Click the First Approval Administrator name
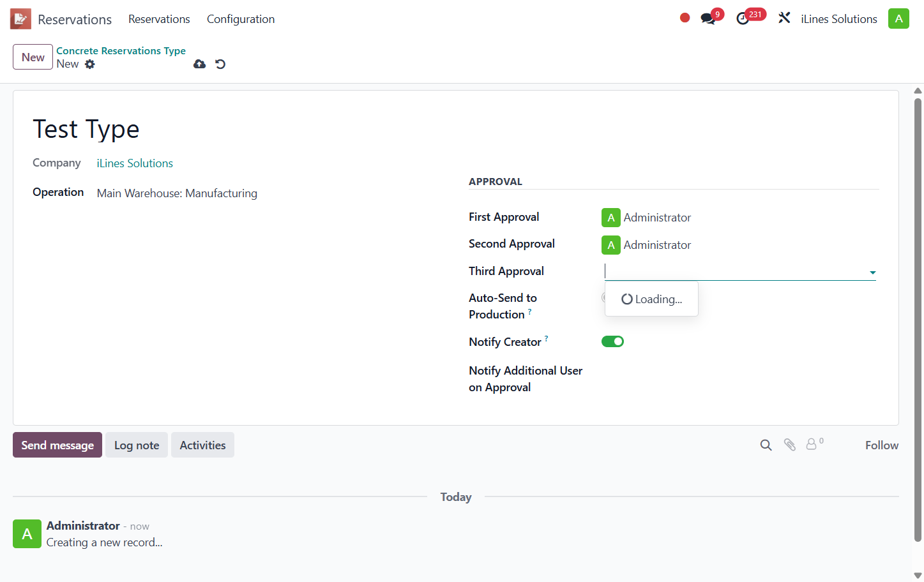 (x=657, y=218)
